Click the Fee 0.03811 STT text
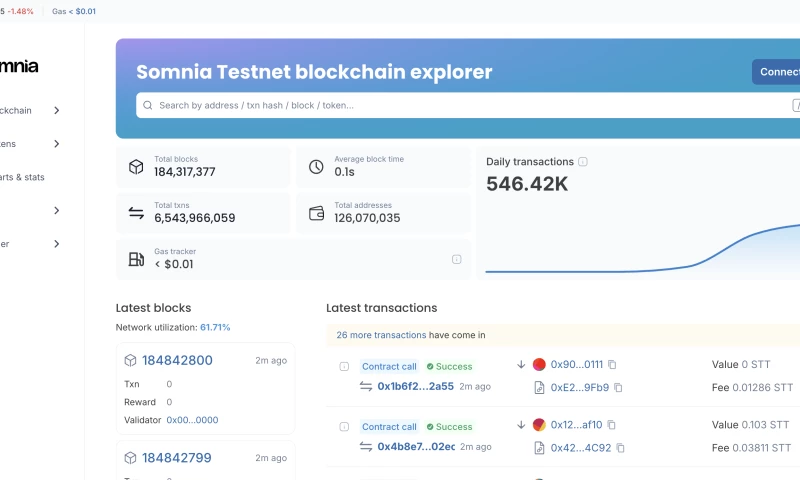 click(x=752, y=448)
